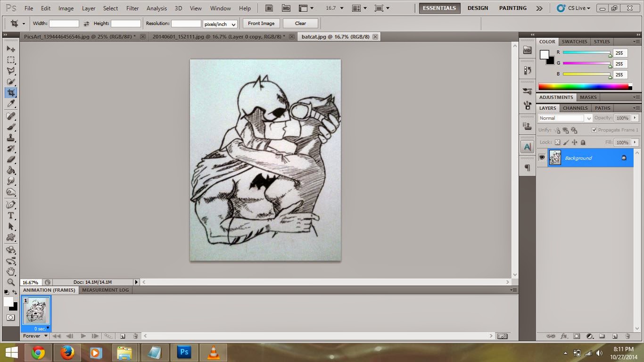
Task: Switch to the Design workspace
Action: (x=478, y=8)
